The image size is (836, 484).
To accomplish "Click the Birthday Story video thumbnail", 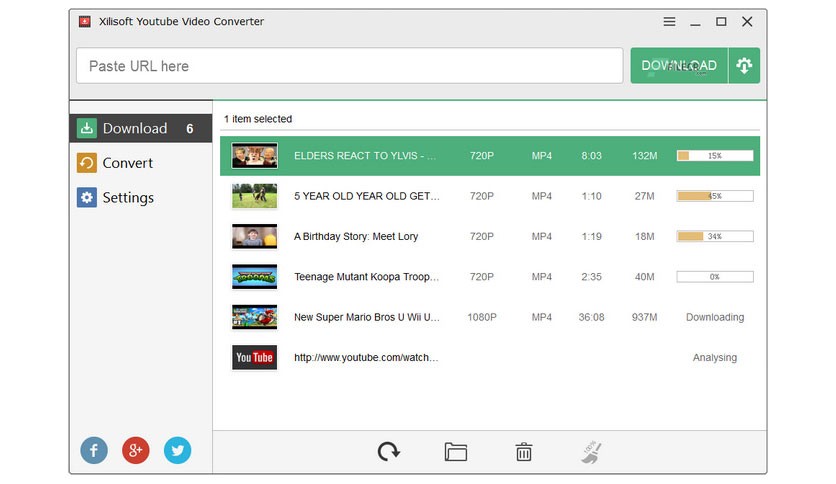I will pos(254,236).
